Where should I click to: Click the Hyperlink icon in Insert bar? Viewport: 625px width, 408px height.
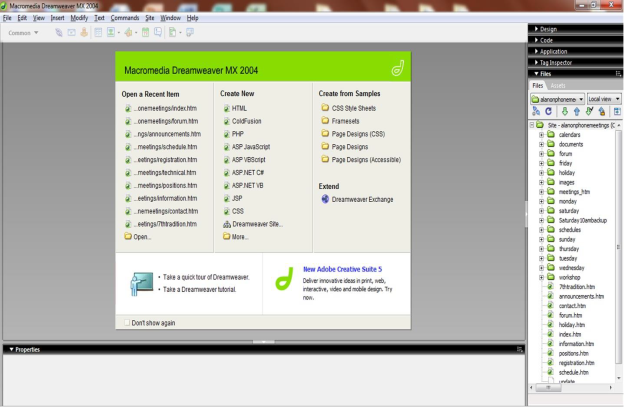59,33
